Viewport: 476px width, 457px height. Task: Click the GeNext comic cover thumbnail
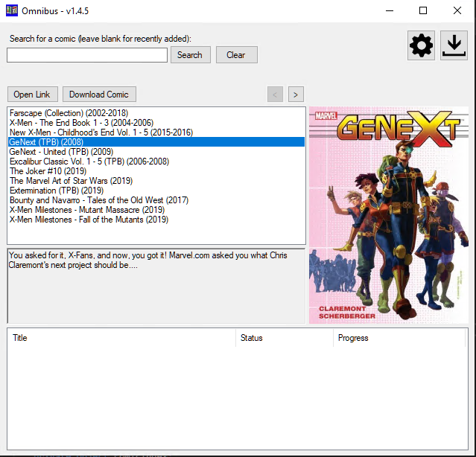(389, 215)
